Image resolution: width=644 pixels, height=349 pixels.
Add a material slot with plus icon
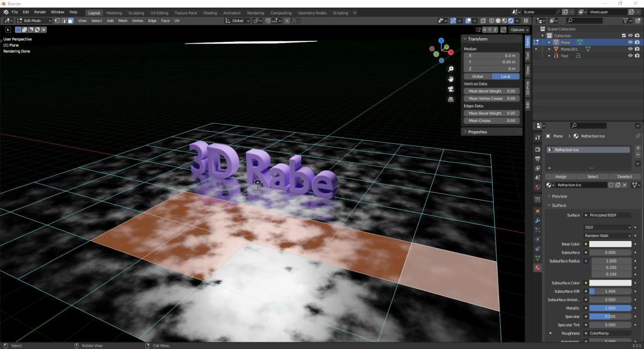coord(638,148)
